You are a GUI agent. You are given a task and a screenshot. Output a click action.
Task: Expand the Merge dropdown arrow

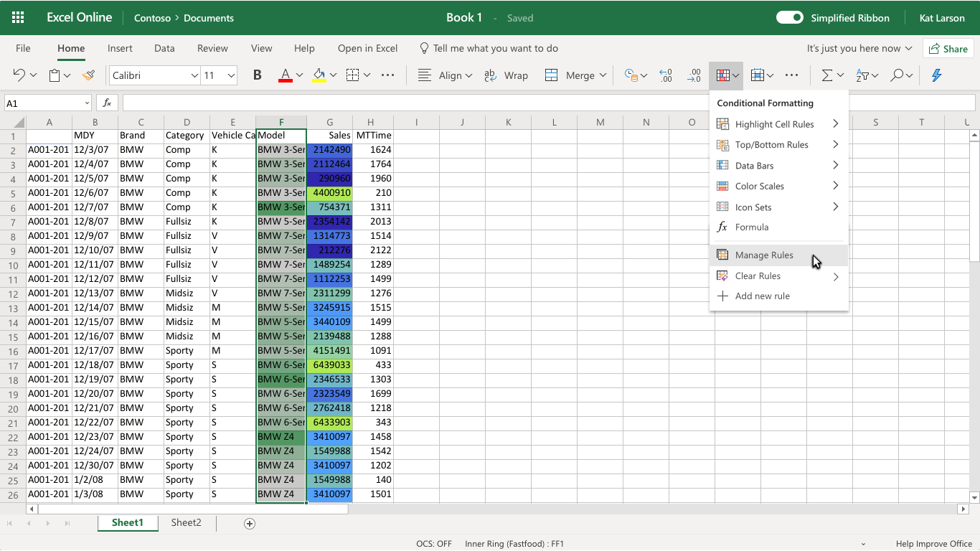click(x=603, y=75)
